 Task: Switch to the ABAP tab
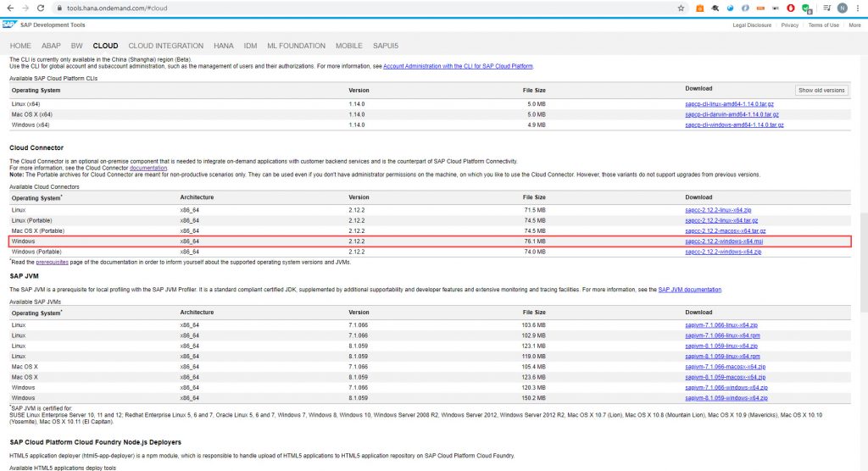[51, 46]
